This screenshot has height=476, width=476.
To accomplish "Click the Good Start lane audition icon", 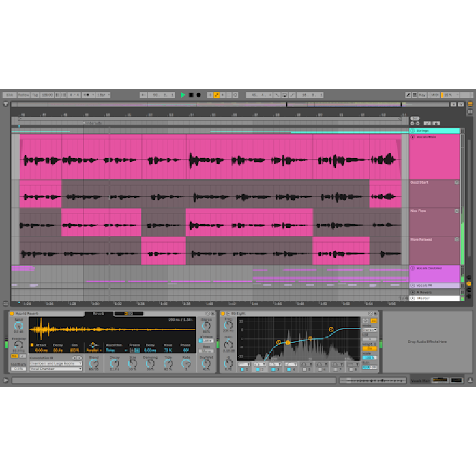I will click(x=456, y=183).
